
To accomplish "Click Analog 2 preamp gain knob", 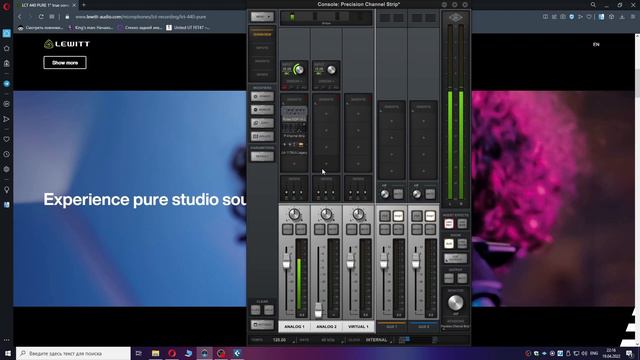I will tap(331, 70).
